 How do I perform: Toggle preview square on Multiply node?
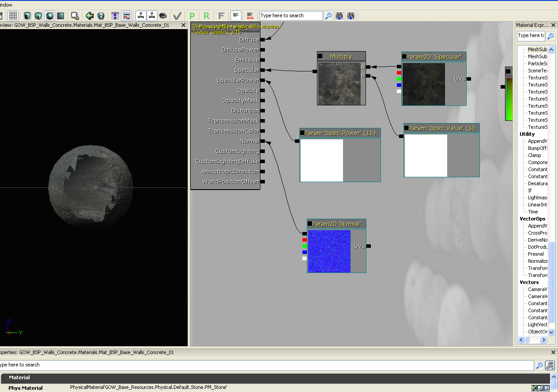(x=320, y=56)
